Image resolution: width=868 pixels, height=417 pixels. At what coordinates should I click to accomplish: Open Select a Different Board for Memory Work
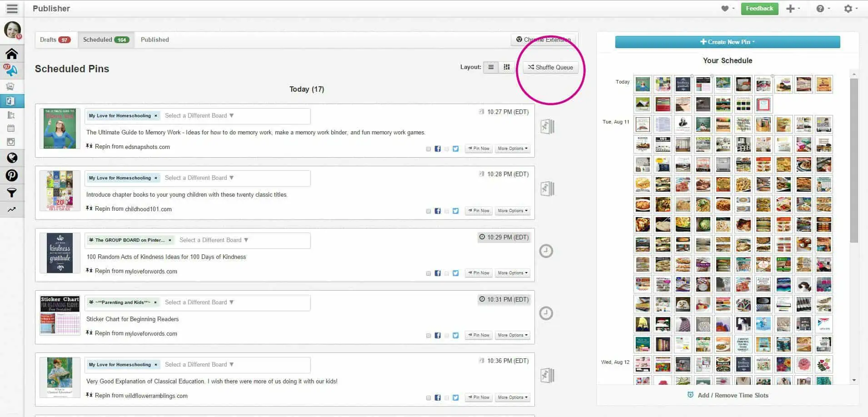coord(199,116)
